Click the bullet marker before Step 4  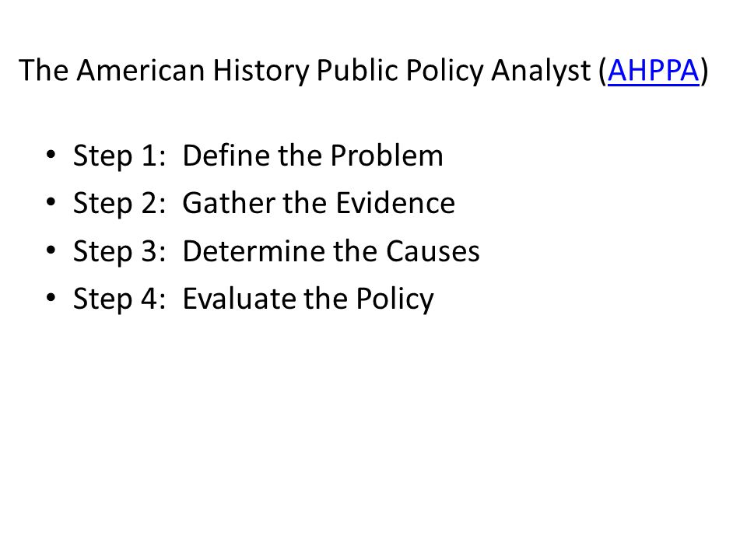click(x=51, y=298)
